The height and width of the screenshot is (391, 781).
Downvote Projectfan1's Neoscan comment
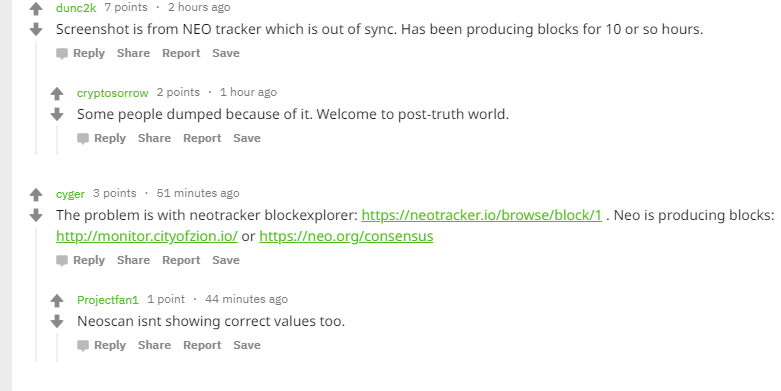point(57,321)
